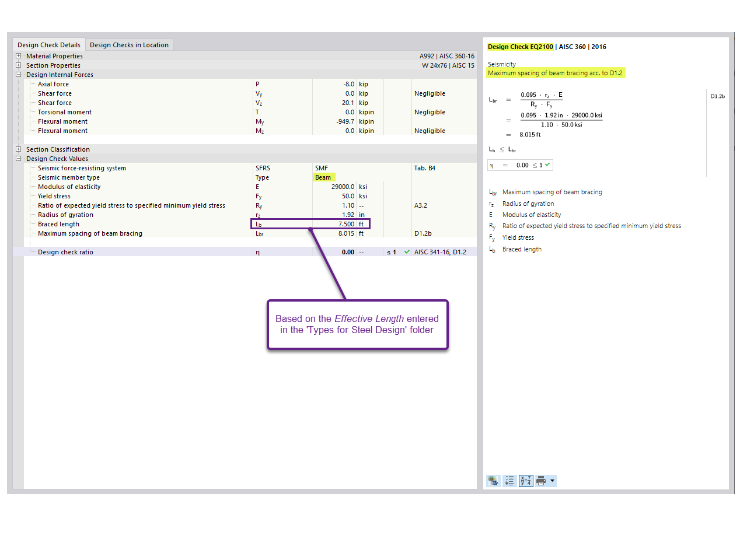The height and width of the screenshot is (560, 747).
Task: Select the sorted list toolbar icon
Action: pos(509,481)
